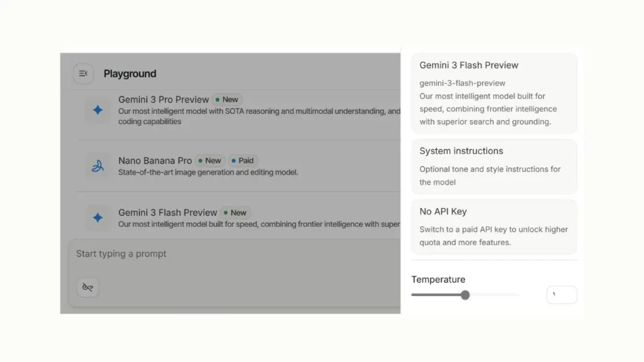
Task: Toggle the crossed-link icon in the prompt box
Action: pos(87,287)
